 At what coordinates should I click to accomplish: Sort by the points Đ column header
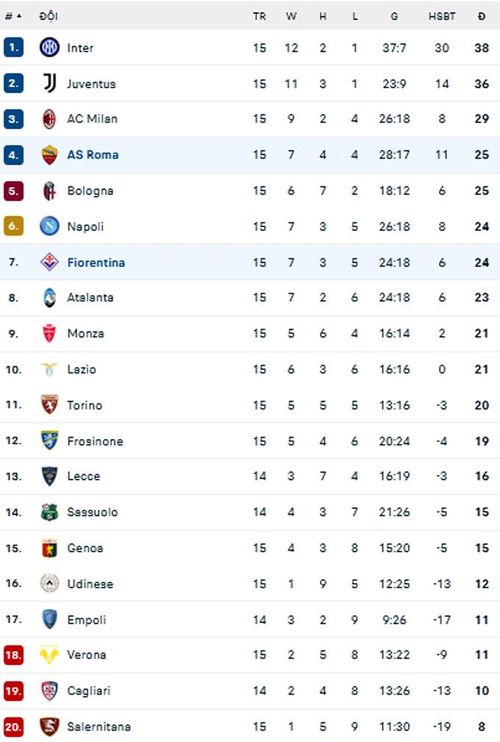click(x=482, y=16)
